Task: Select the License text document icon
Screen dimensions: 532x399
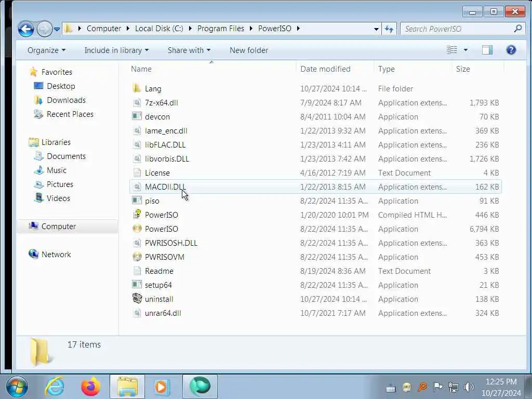Action: pos(137,172)
